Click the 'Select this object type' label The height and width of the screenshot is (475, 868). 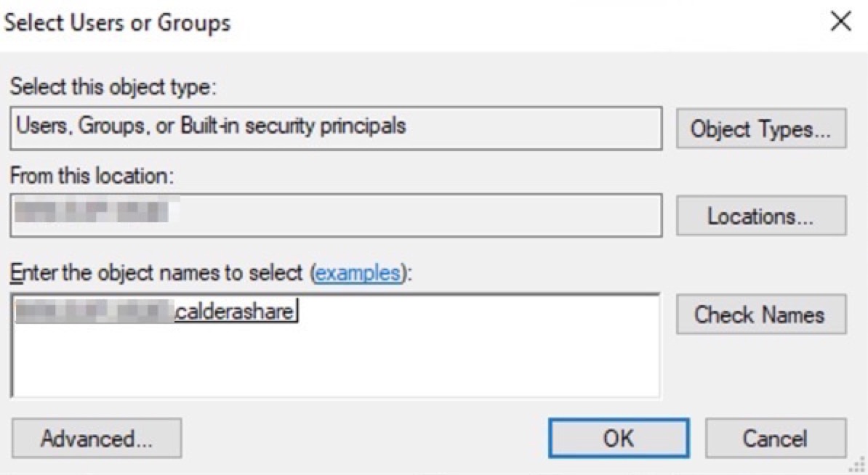coord(113,89)
